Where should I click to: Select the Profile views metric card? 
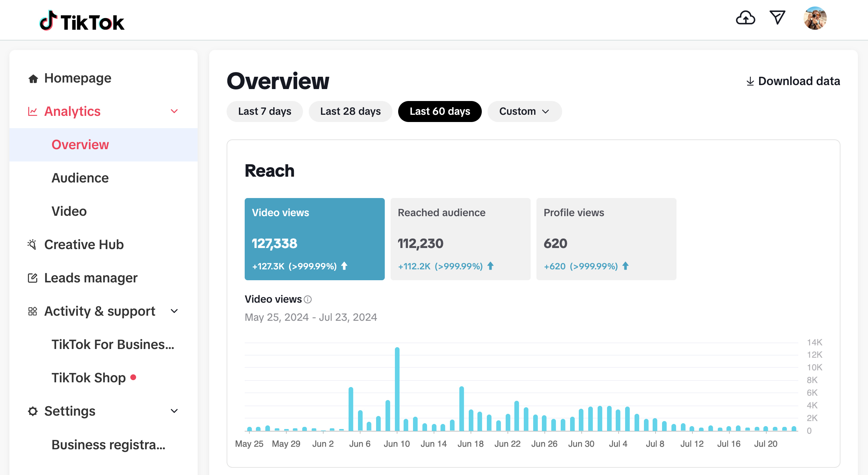tap(606, 239)
